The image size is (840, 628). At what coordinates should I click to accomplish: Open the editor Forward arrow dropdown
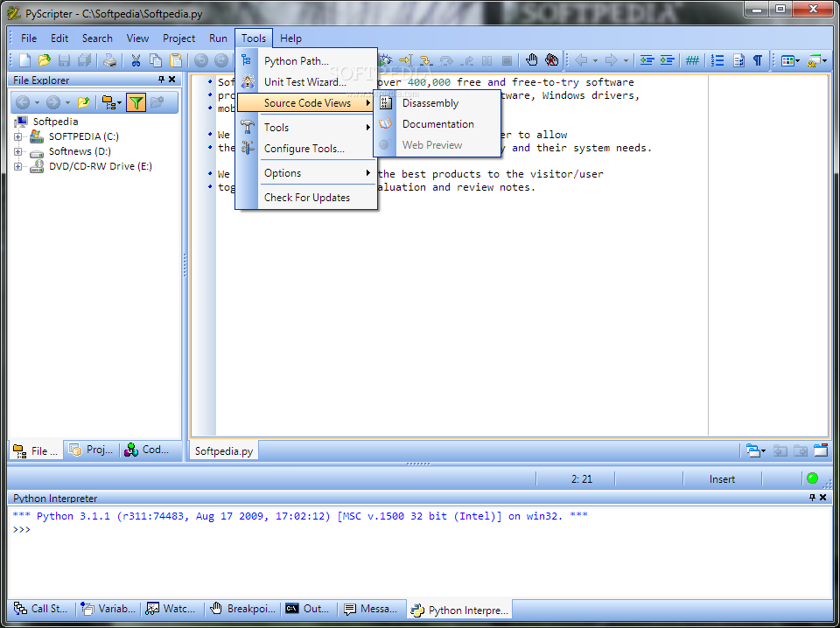(625, 60)
